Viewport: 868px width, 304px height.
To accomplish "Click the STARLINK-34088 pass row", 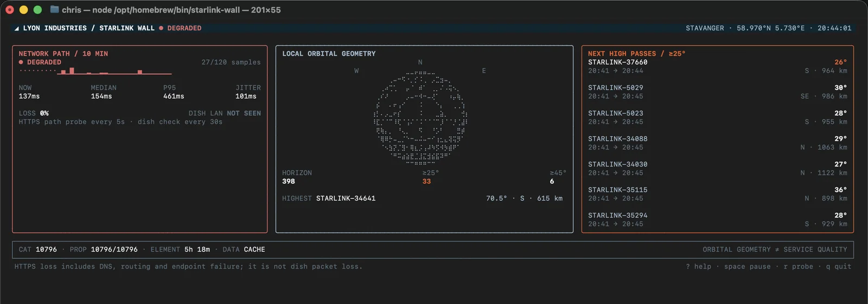I will 717,143.
